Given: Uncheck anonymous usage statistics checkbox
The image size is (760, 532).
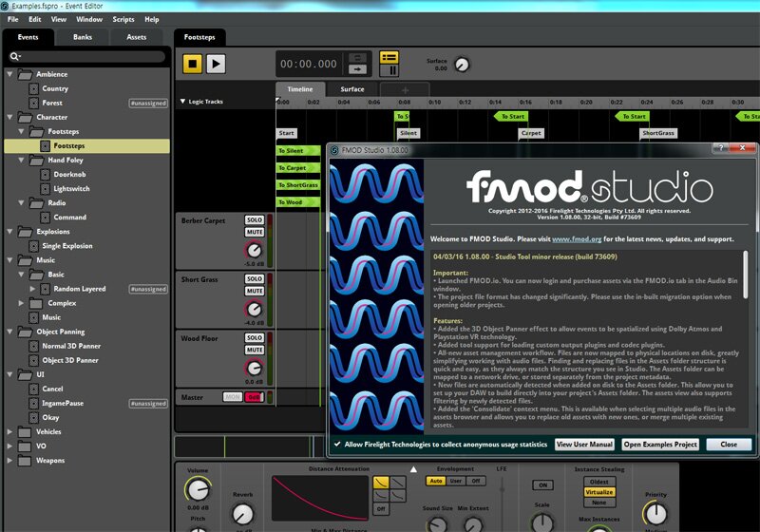Looking at the screenshot, I should point(337,444).
